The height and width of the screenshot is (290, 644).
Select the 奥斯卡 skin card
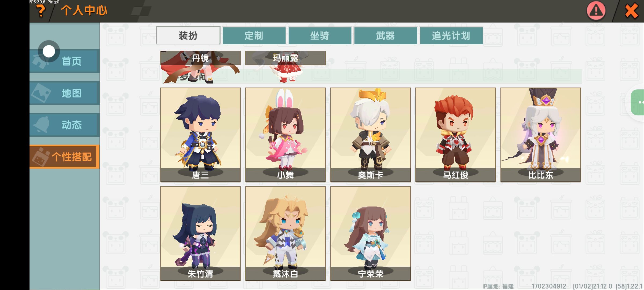click(x=371, y=135)
